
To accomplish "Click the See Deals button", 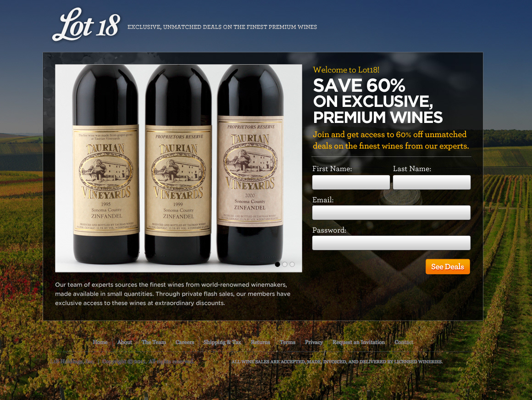I will [x=448, y=267].
